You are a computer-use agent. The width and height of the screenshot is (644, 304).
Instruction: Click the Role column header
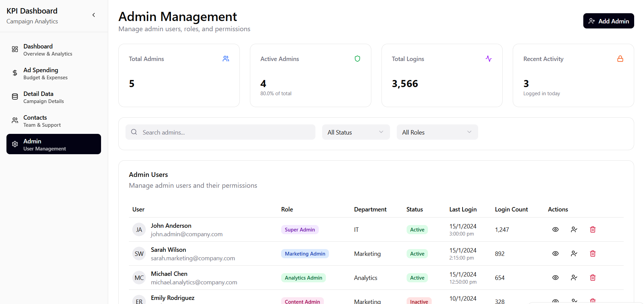click(287, 209)
